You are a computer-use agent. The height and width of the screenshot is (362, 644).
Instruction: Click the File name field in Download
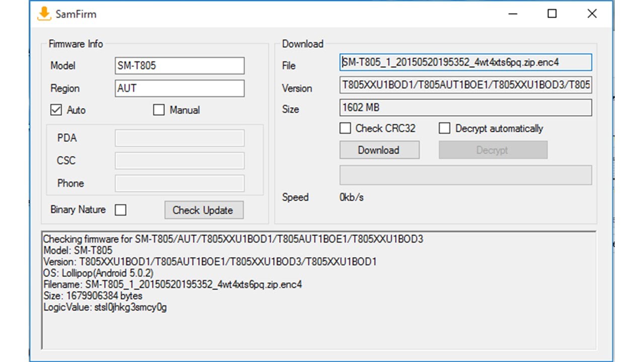pyautogui.click(x=466, y=62)
